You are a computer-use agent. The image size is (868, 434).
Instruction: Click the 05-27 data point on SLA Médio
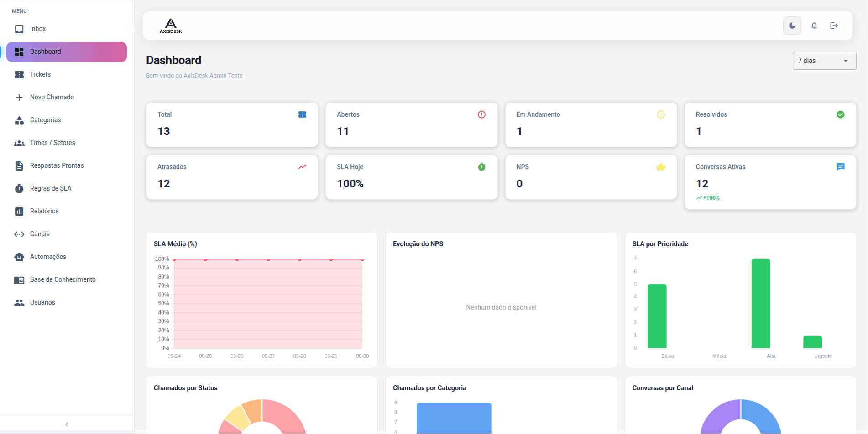click(268, 259)
